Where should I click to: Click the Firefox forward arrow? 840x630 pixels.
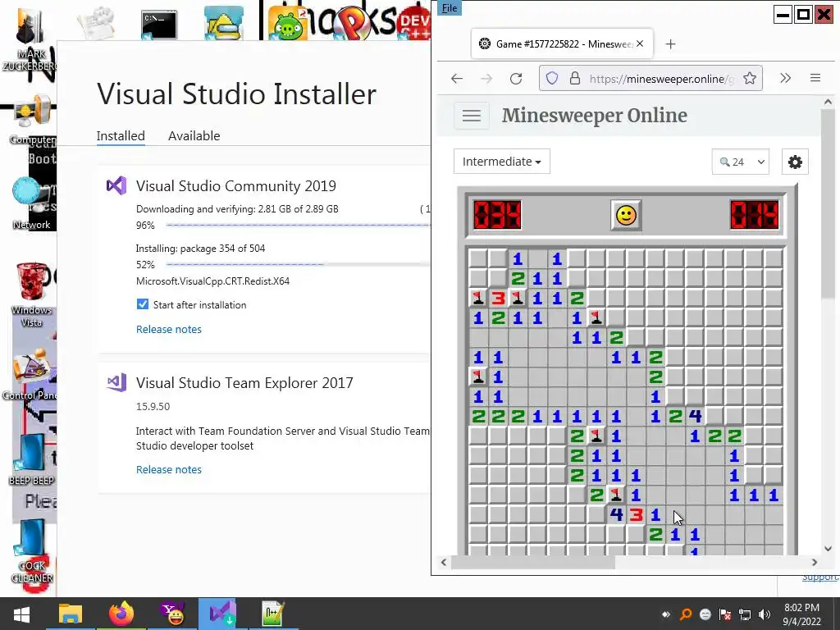pyautogui.click(x=486, y=79)
